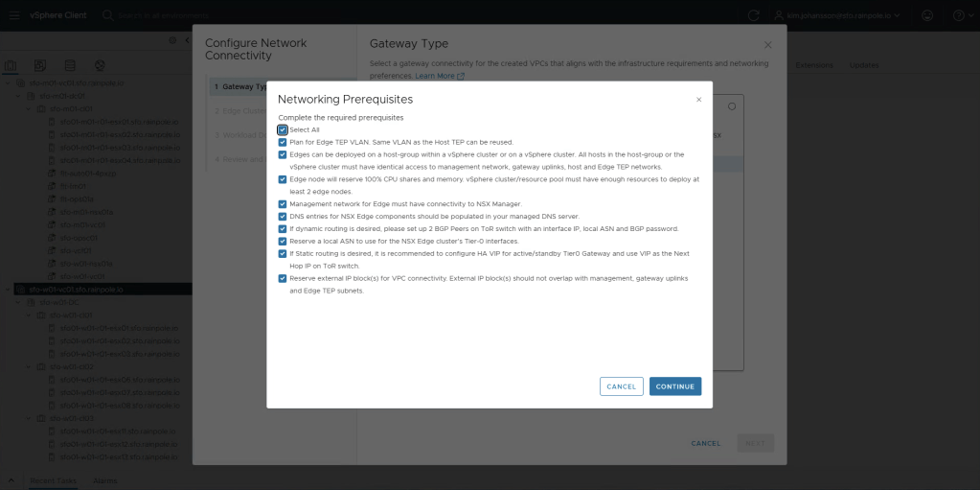Click the refresh icon in top bar
This screenshot has height=490, width=980.
[x=753, y=15]
